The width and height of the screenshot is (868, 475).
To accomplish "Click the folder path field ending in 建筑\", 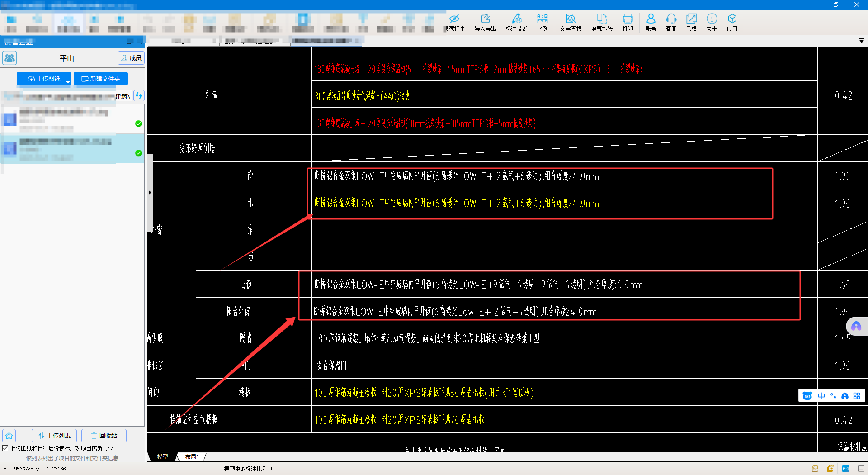I will (x=66, y=96).
